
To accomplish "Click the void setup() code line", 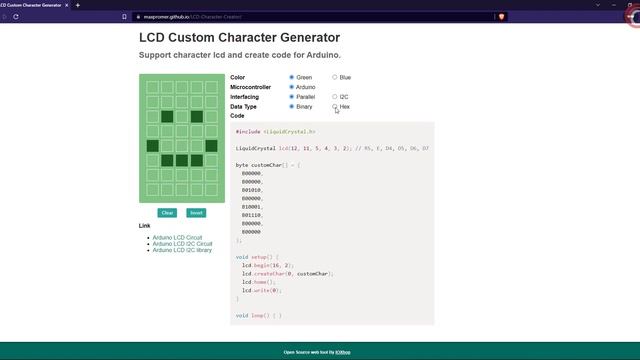I will tap(257, 257).
